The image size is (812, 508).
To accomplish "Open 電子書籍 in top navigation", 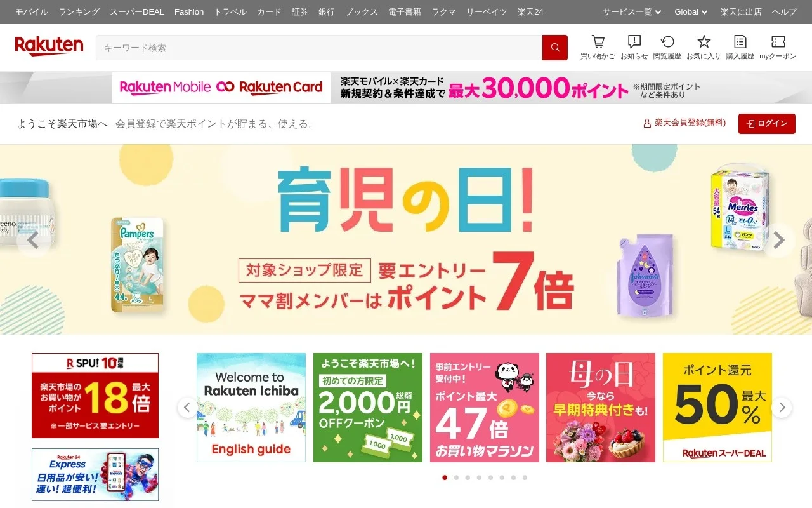I will (405, 12).
